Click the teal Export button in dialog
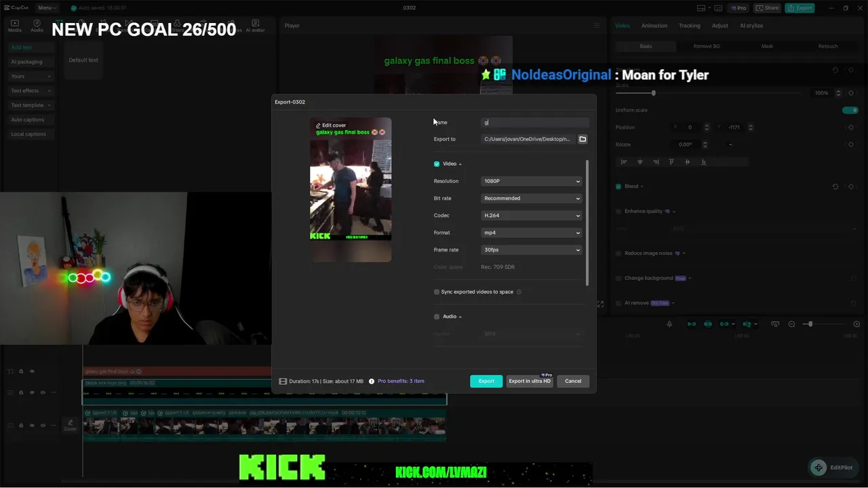Viewport: 868px width, 488px height. (486, 381)
